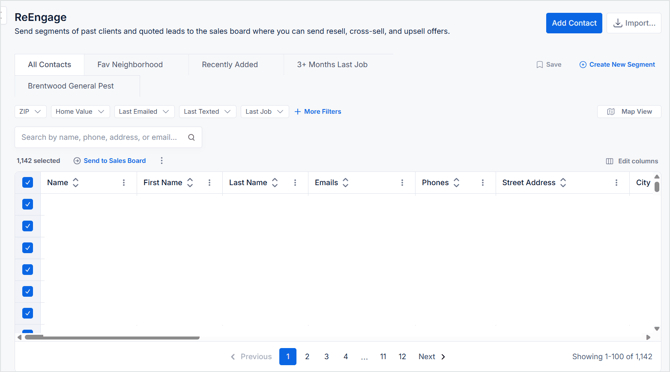Click the Save bookmark icon

(540, 64)
